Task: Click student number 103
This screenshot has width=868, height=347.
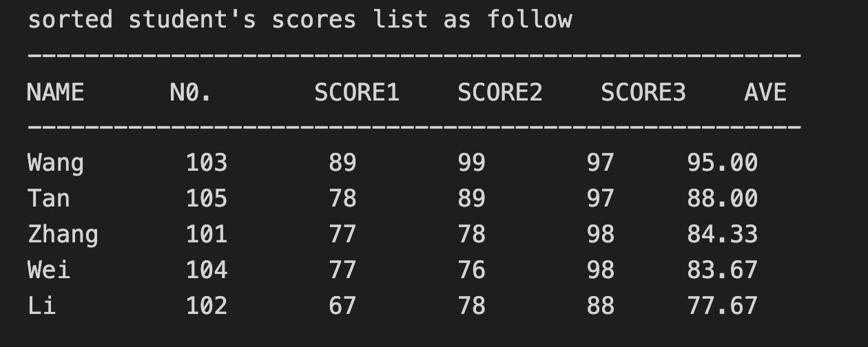Action: click(207, 163)
